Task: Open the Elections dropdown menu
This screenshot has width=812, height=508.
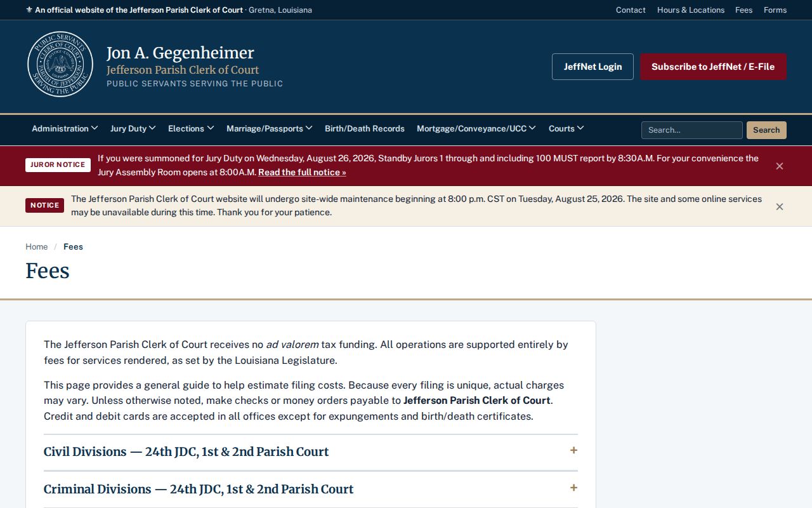Action: (191, 128)
